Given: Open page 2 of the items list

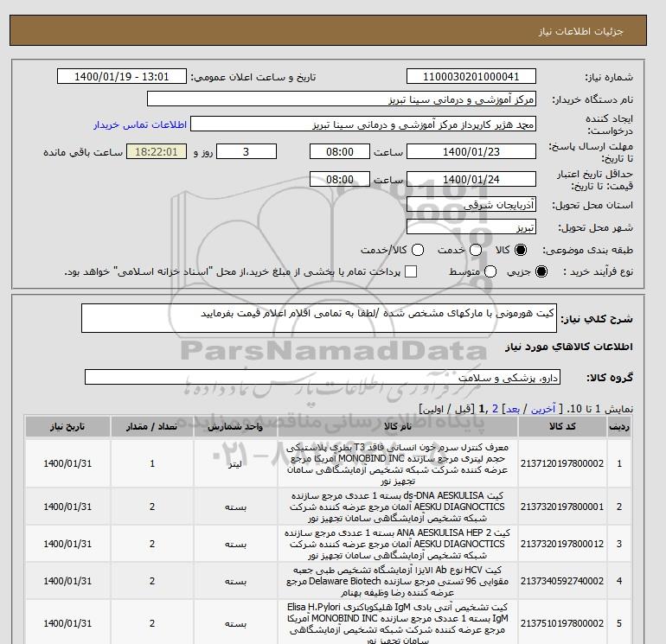Looking at the screenshot, I should click(x=495, y=409).
